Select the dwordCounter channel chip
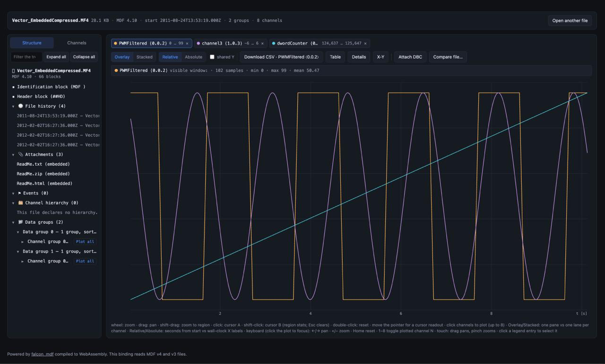 (320, 43)
